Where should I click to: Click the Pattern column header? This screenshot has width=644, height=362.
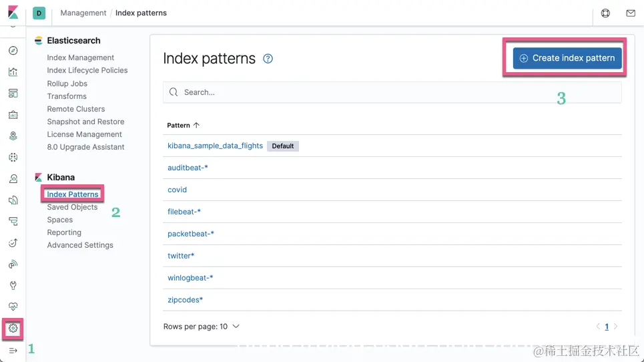183,126
